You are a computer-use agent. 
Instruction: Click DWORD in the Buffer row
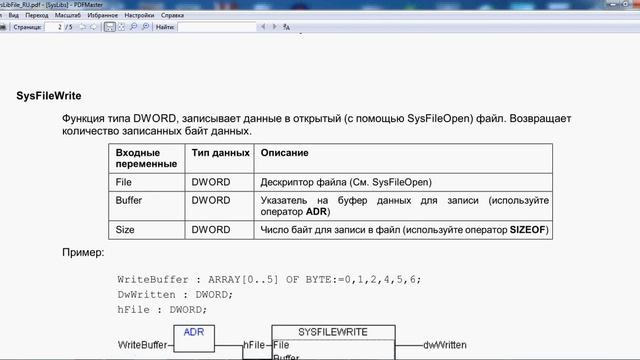coord(211,200)
